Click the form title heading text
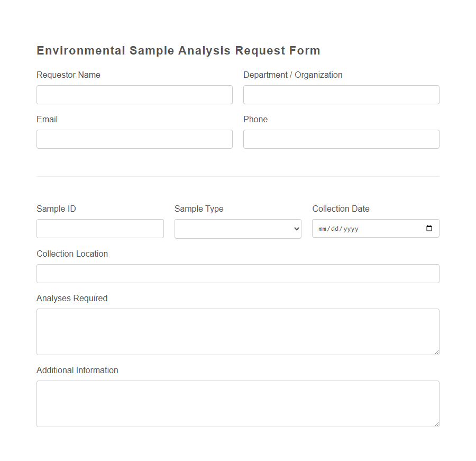 click(x=178, y=50)
